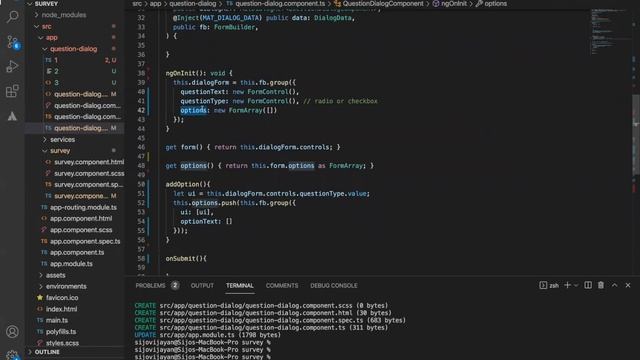The width and height of the screenshot is (640, 360).
Task: Open the Search view in activity bar
Action: tap(12, 17)
